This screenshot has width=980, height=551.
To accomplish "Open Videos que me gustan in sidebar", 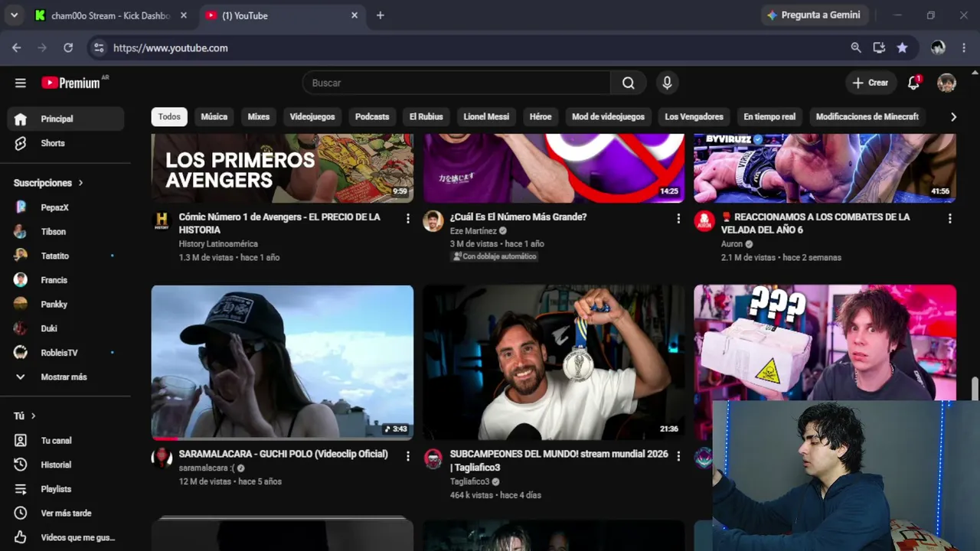I will coord(66,537).
